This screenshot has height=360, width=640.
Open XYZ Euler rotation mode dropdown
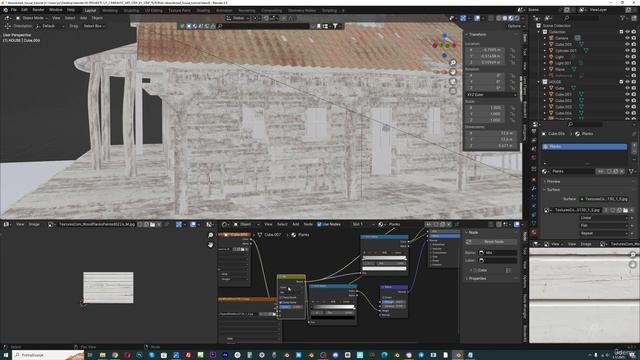pos(491,95)
